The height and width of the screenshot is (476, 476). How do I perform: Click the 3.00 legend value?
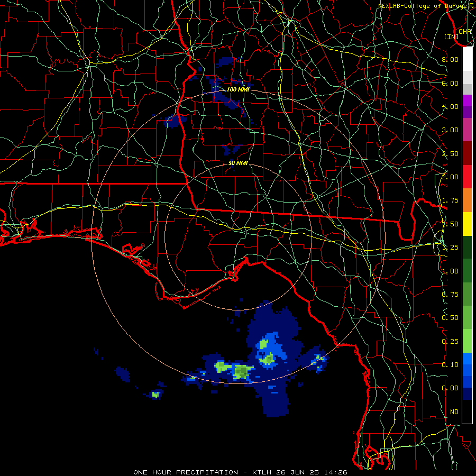click(450, 130)
